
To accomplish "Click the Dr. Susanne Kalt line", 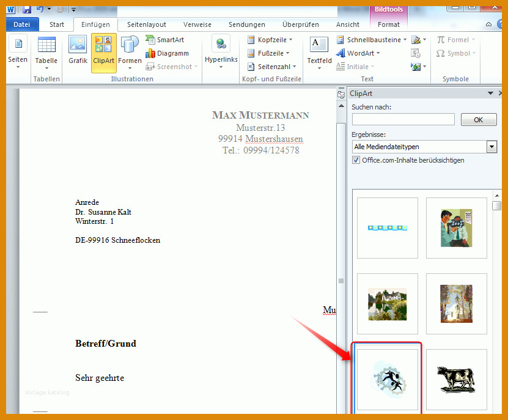I will pos(103,212).
